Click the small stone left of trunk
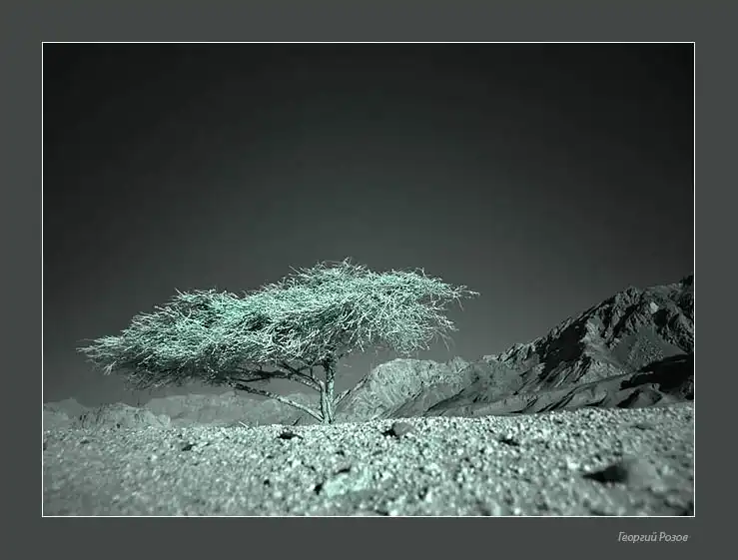The image size is (738, 560). point(287,434)
